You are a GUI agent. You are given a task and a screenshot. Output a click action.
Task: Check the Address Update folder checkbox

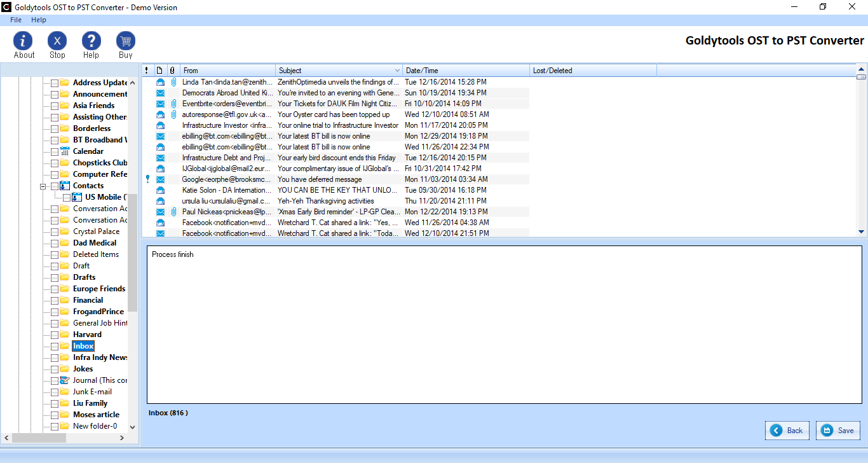pyautogui.click(x=55, y=83)
